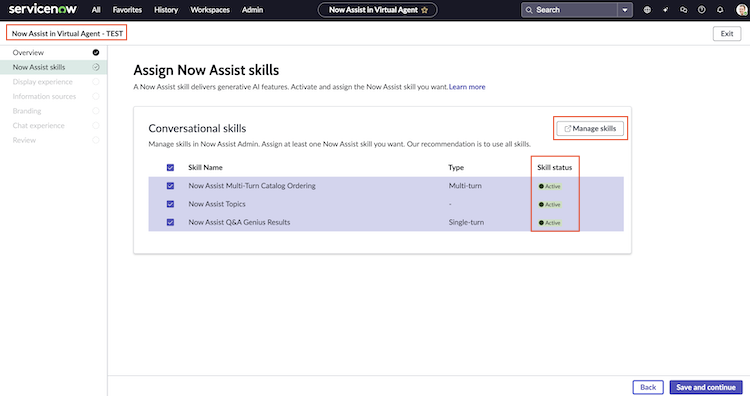Click Save and continue
The width and height of the screenshot is (750, 396).
[x=706, y=387]
